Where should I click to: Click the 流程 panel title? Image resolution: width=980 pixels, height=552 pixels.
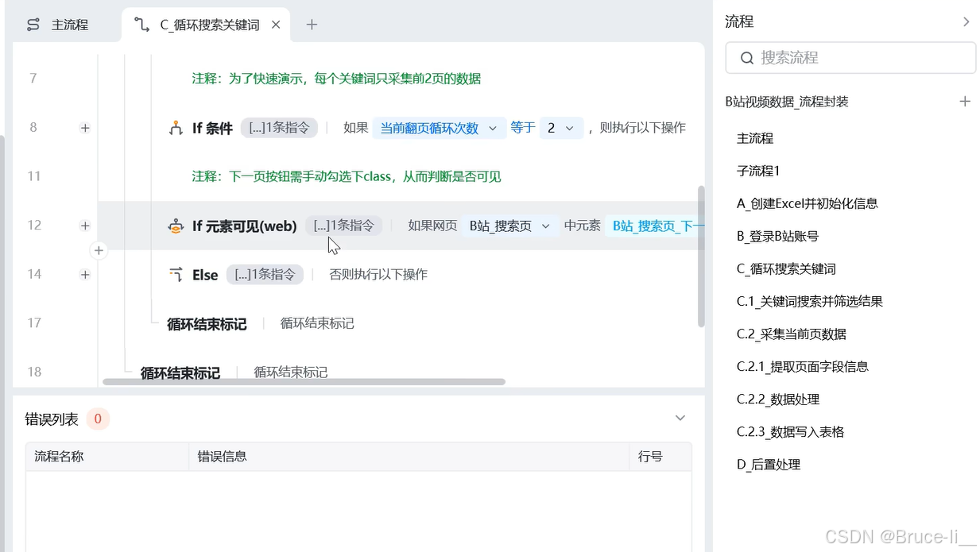[739, 22]
